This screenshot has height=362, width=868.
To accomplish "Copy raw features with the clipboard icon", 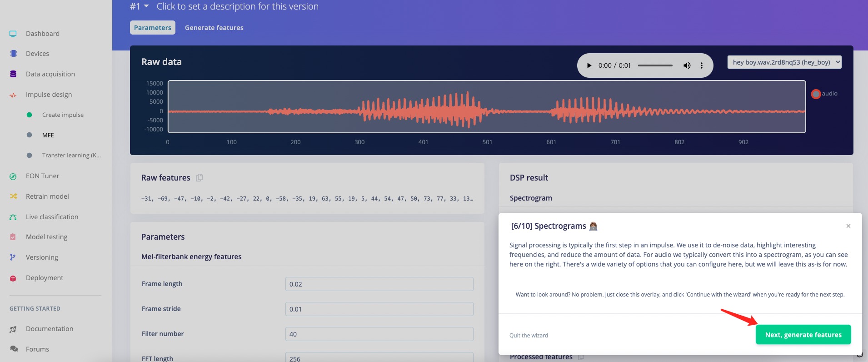I will coord(199,178).
